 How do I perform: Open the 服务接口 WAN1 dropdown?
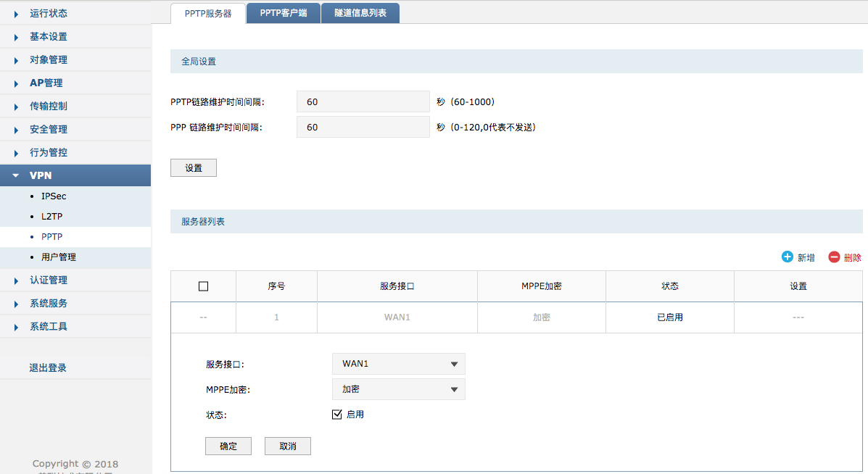coord(398,364)
